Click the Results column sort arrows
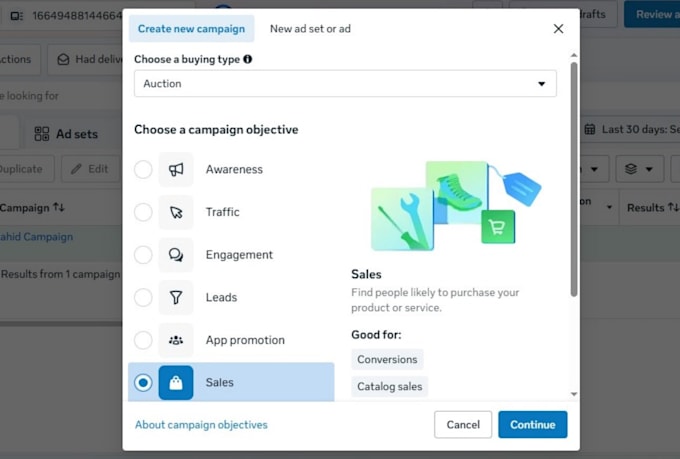The height and width of the screenshot is (459, 680). coord(673,207)
